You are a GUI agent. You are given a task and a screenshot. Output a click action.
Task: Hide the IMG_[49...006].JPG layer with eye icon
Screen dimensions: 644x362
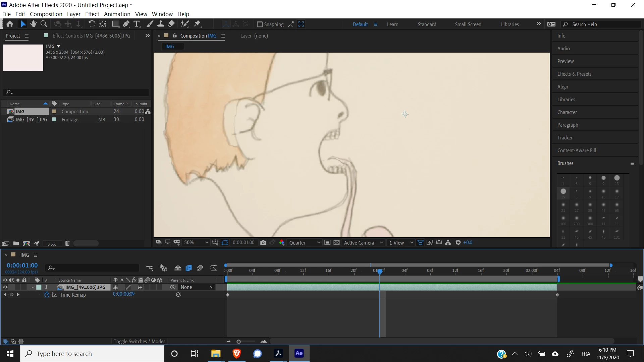point(5,287)
